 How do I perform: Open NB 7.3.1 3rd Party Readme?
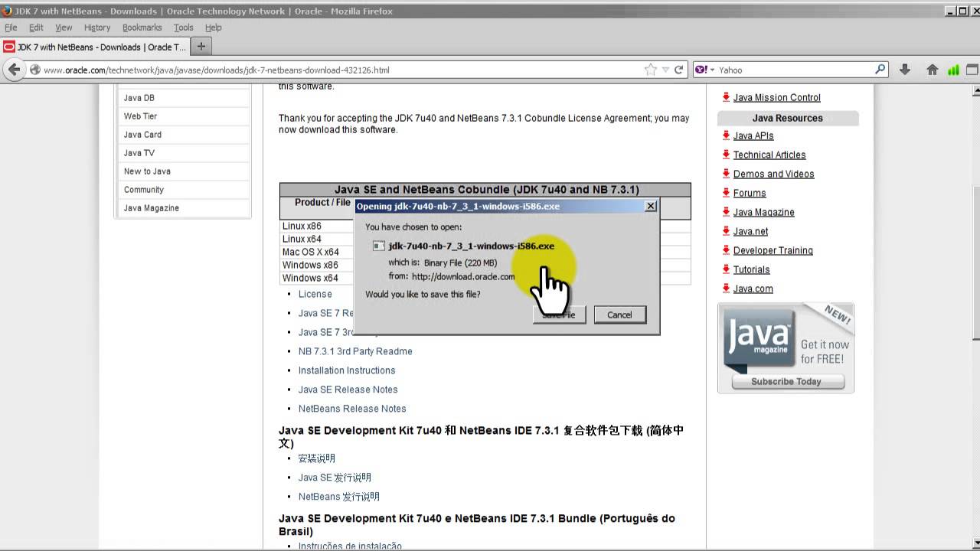[355, 351]
